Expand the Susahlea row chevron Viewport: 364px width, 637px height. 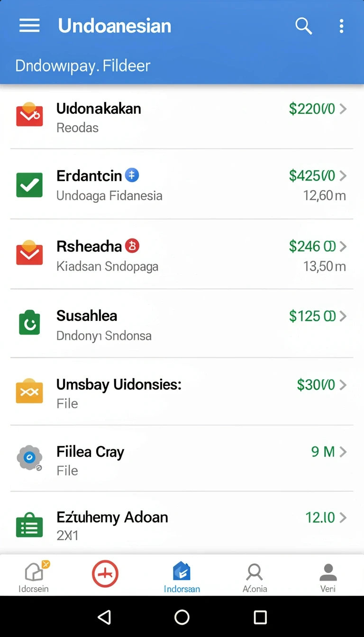[343, 316]
